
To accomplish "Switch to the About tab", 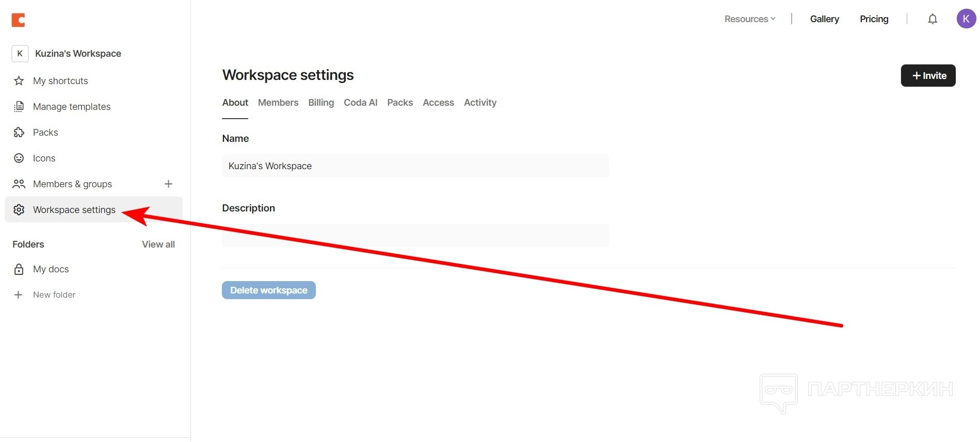I will (235, 103).
